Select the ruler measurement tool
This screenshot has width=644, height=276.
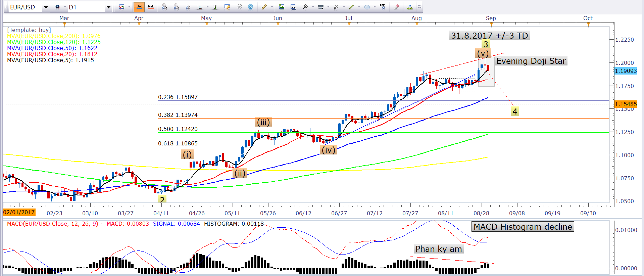click(264, 7)
